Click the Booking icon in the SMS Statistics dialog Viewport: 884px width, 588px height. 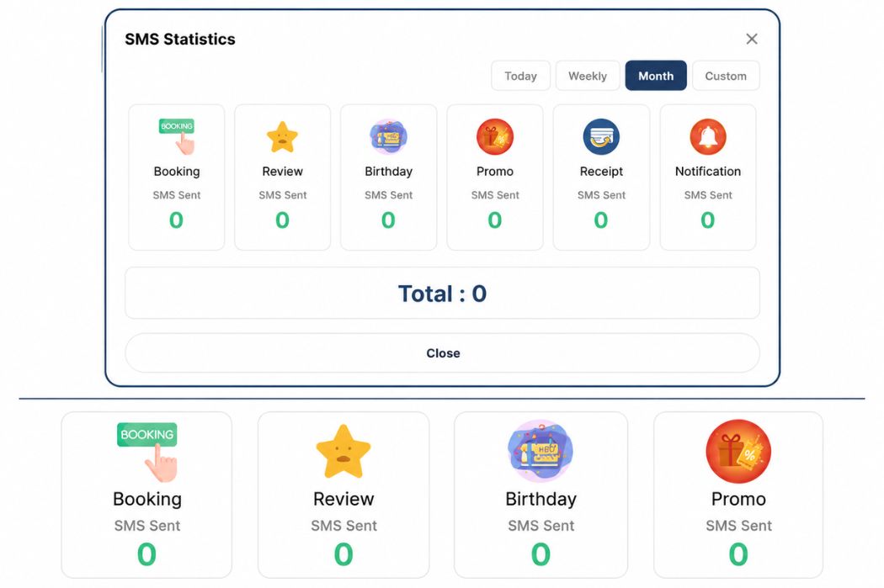pos(177,136)
